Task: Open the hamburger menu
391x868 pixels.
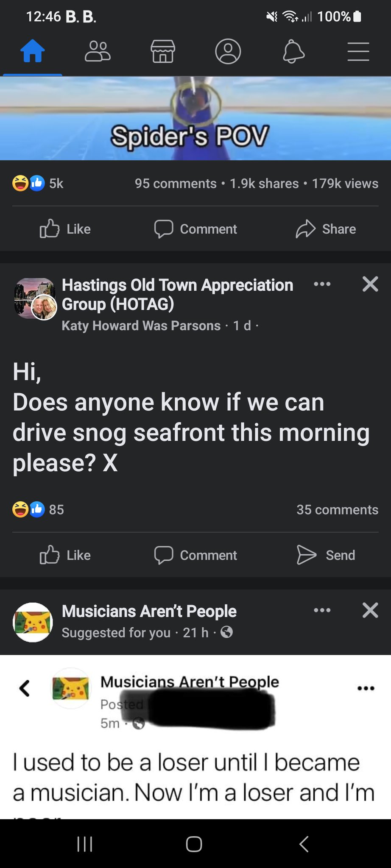Action: [358, 52]
